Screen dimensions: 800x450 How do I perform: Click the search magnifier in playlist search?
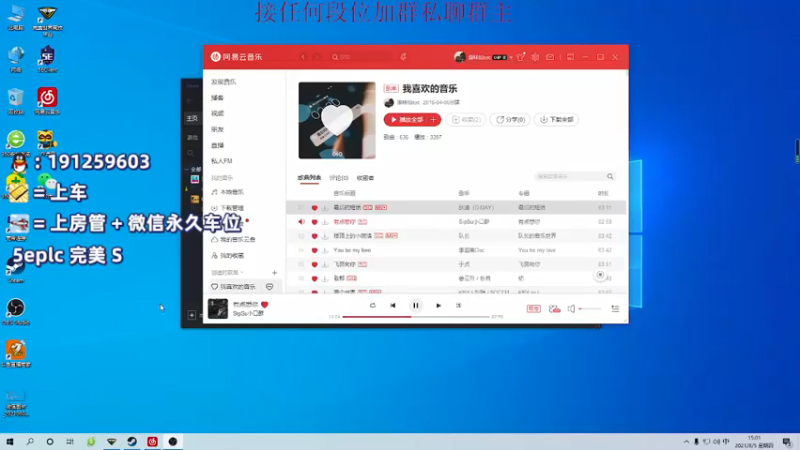click(x=610, y=177)
